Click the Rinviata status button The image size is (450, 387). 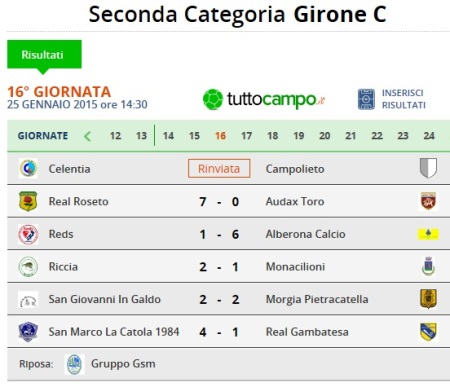219,168
